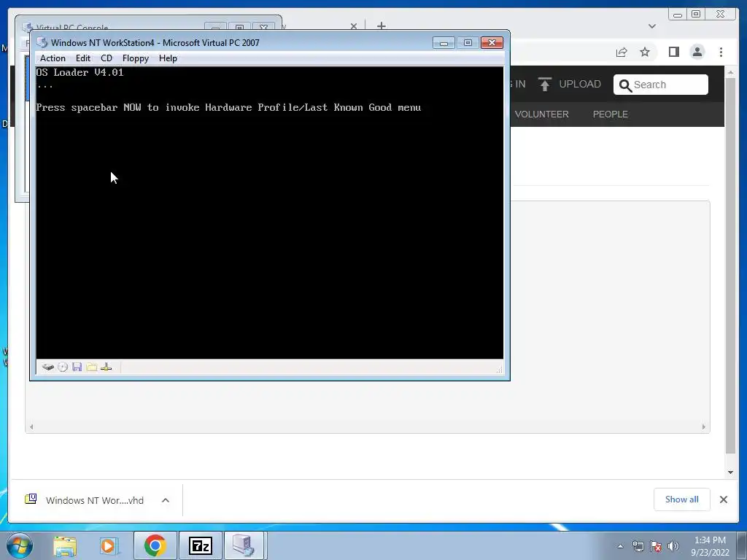Show hidden system tray icons
The image size is (747, 560).
click(620, 546)
